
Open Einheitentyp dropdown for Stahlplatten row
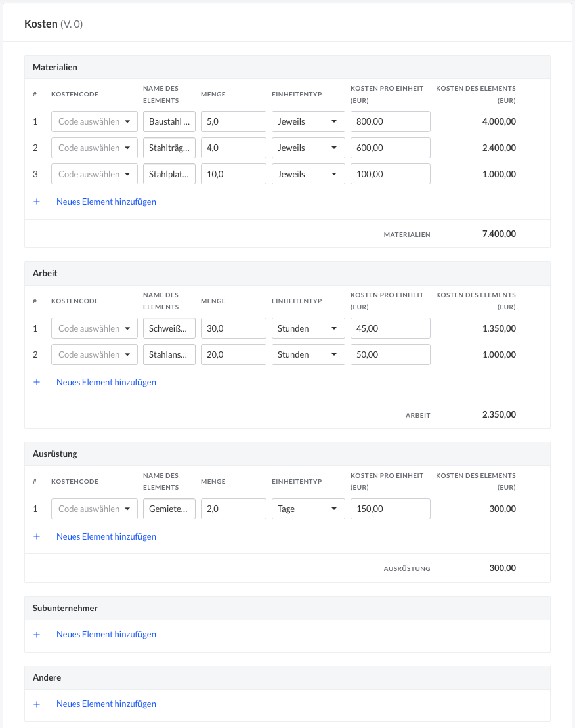pyautogui.click(x=308, y=174)
